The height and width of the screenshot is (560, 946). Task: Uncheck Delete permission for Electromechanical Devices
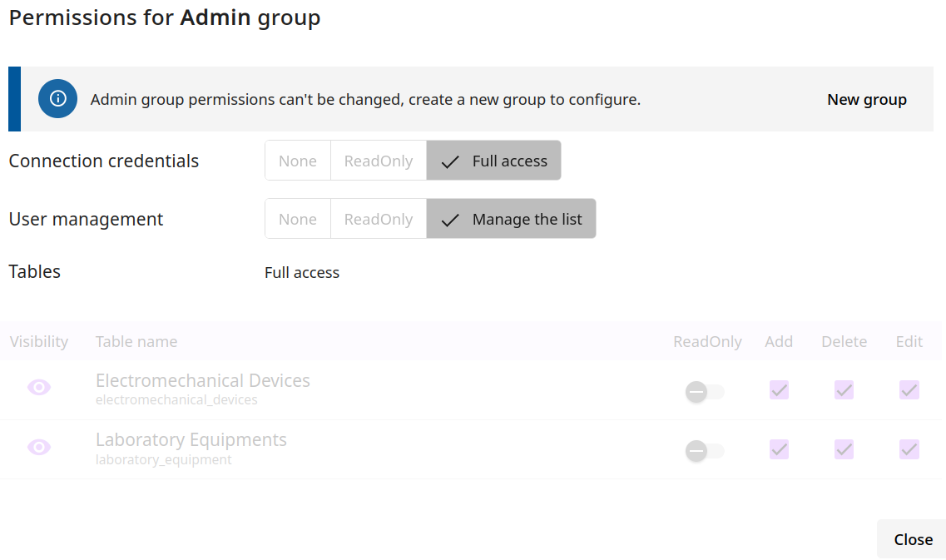(x=844, y=389)
